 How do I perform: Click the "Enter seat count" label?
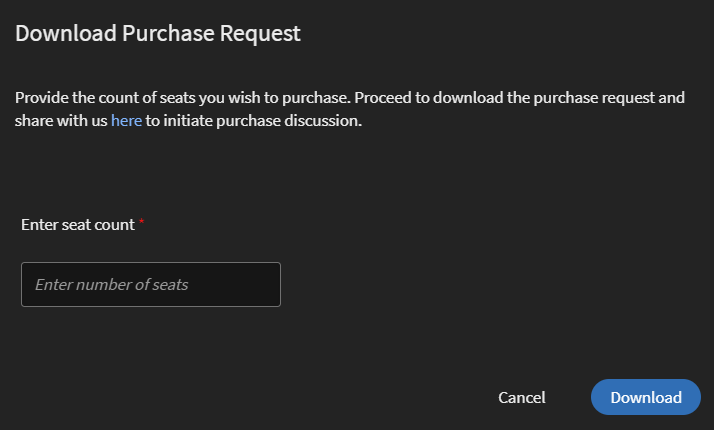pyautogui.click(x=78, y=225)
